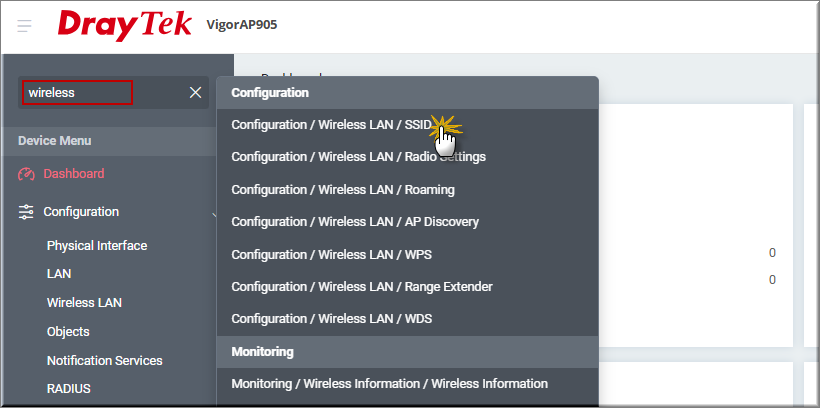Screen dimensions: 820x408
Task: Open the Wireless LAN WDS result
Action: pos(331,319)
